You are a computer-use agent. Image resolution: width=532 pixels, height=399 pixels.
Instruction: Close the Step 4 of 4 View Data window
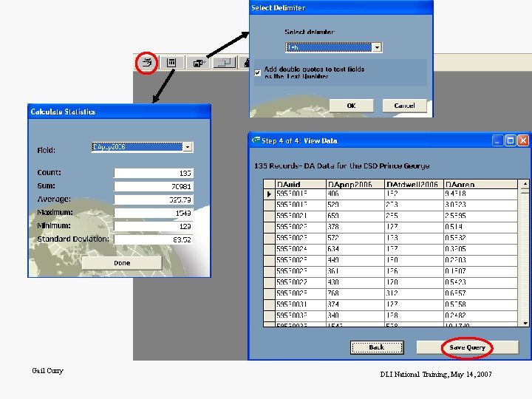tap(523, 140)
